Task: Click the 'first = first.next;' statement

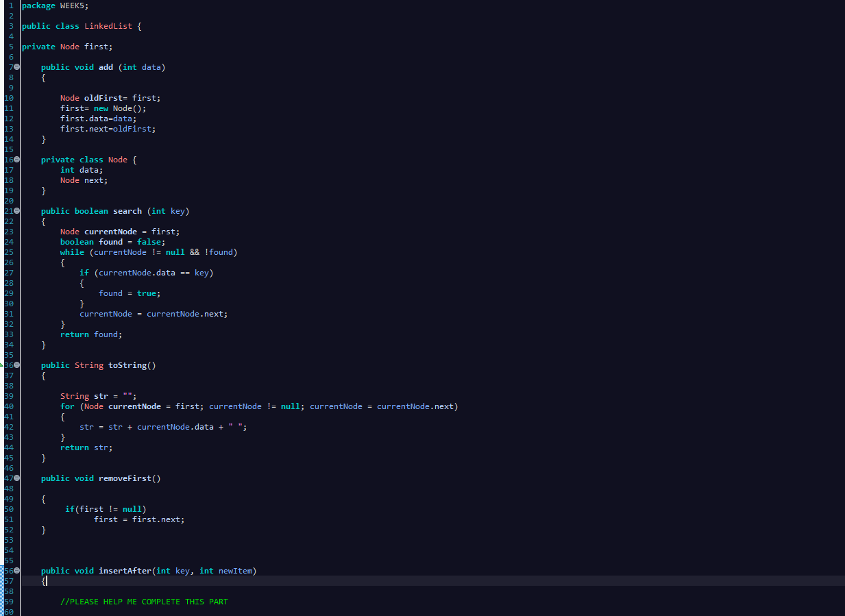Action: [x=139, y=519]
